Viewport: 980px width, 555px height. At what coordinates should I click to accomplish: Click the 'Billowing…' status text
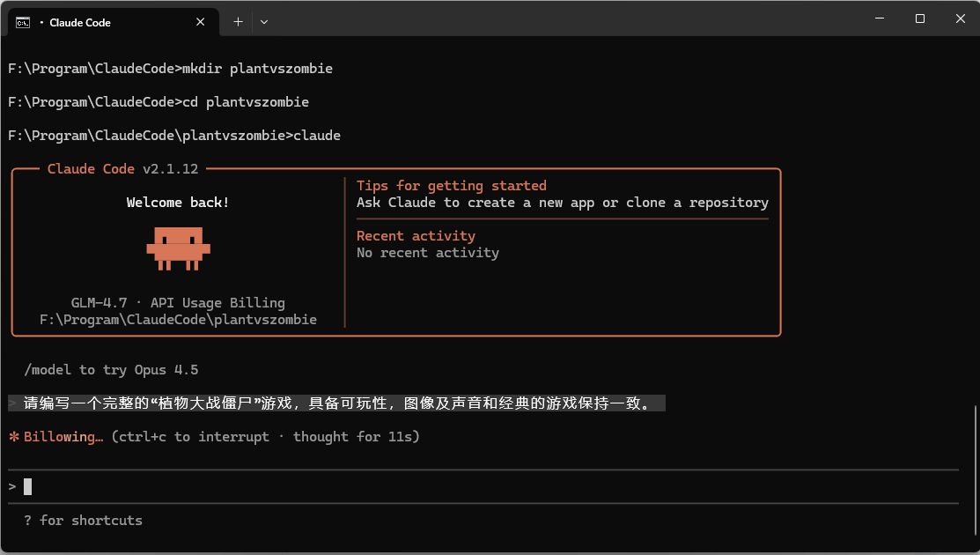[x=63, y=436]
